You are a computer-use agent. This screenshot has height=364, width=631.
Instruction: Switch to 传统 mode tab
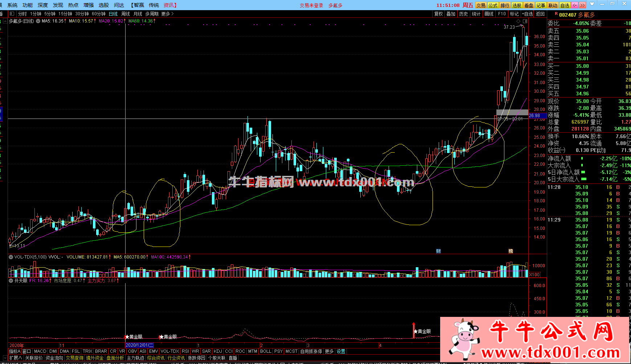click(x=154, y=5)
